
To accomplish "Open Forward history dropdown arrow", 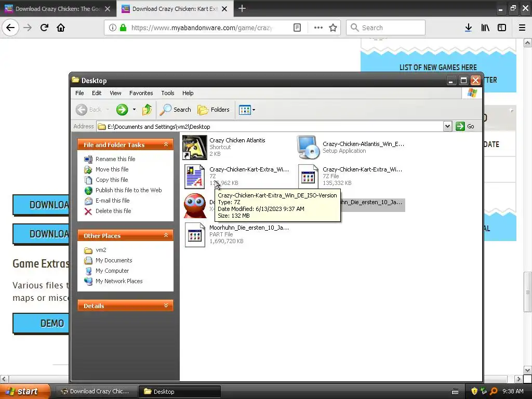I will tap(135, 110).
